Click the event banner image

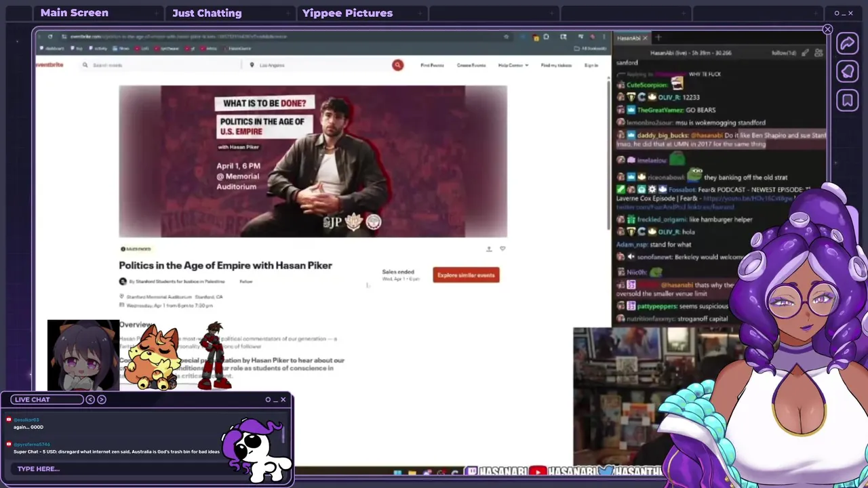(313, 161)
